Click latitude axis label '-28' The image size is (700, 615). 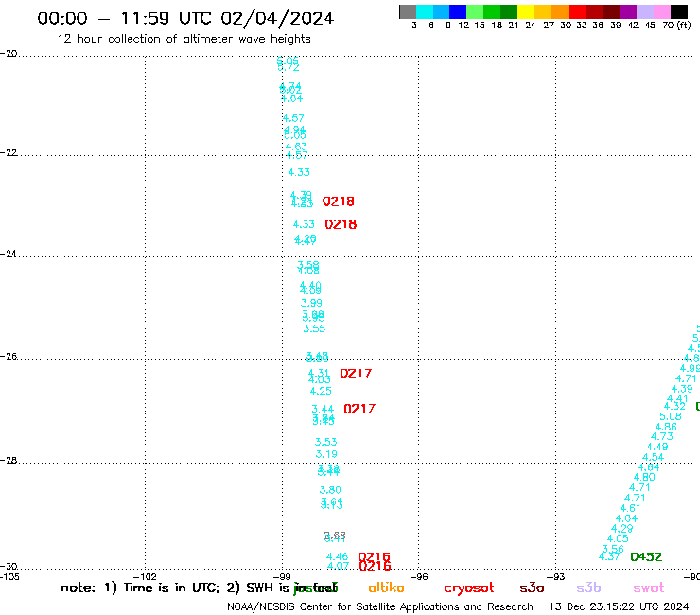9,460
